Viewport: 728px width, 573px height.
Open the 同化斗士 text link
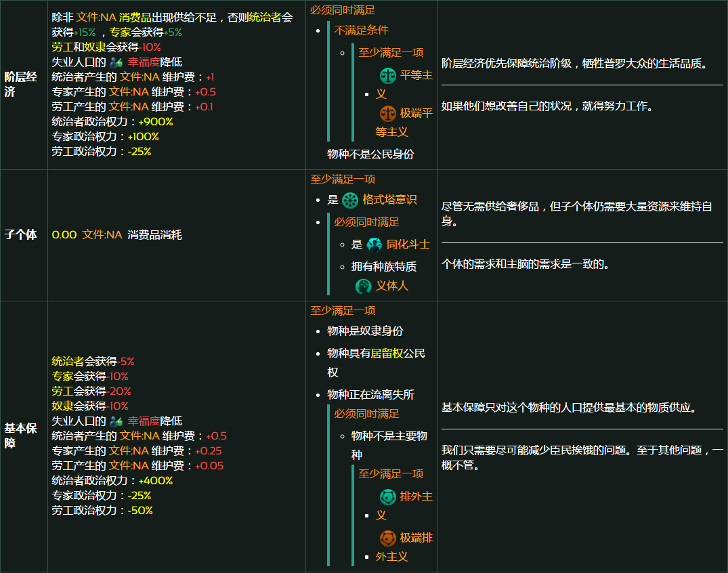(408, 245)
